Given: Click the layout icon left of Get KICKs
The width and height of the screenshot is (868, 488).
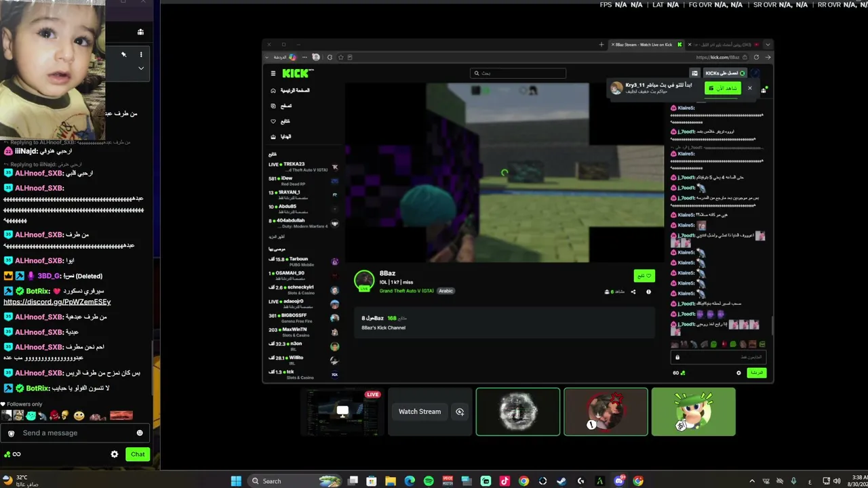Looking at the screenshot, I should tap(694, 73).
